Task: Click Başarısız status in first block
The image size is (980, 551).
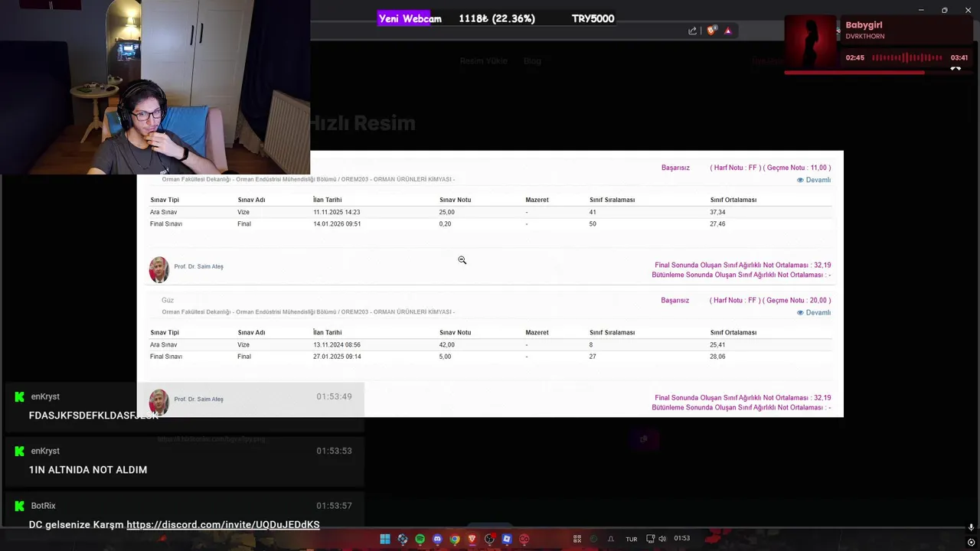Action: click(x=675, y=168)
